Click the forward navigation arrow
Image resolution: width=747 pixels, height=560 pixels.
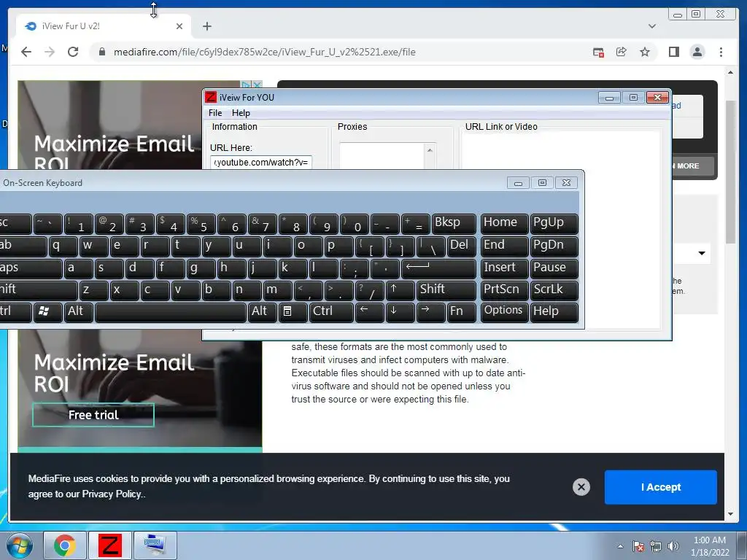50,52
